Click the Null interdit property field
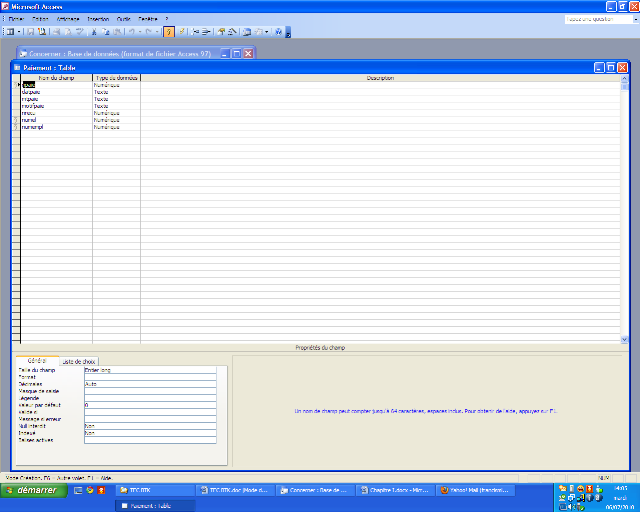 pyautogui.click(x=150, y=425)
